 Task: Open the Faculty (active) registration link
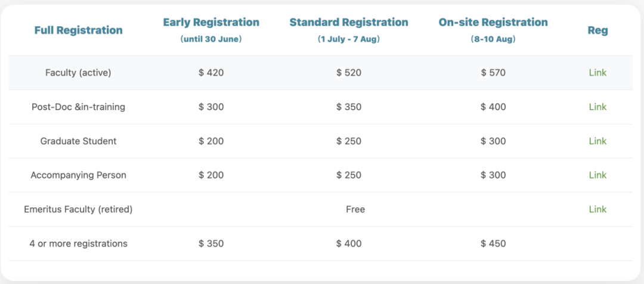(597, 73)
